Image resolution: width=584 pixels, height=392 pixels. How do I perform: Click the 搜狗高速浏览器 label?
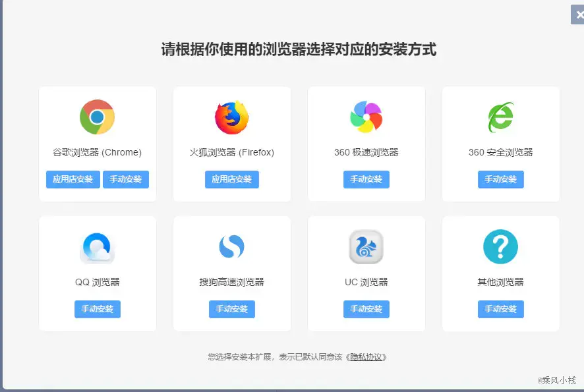231,282
